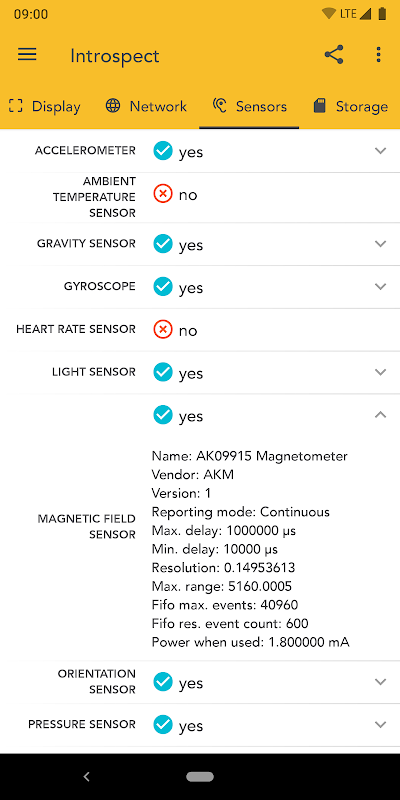Expand the Accelerometer details chevron
The width and height of the screenshot is (400, 800).
(380, 151)
